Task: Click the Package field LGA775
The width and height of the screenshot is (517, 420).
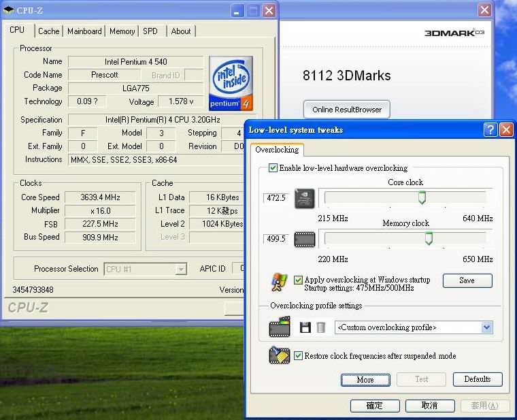Action: click(136, 88)
